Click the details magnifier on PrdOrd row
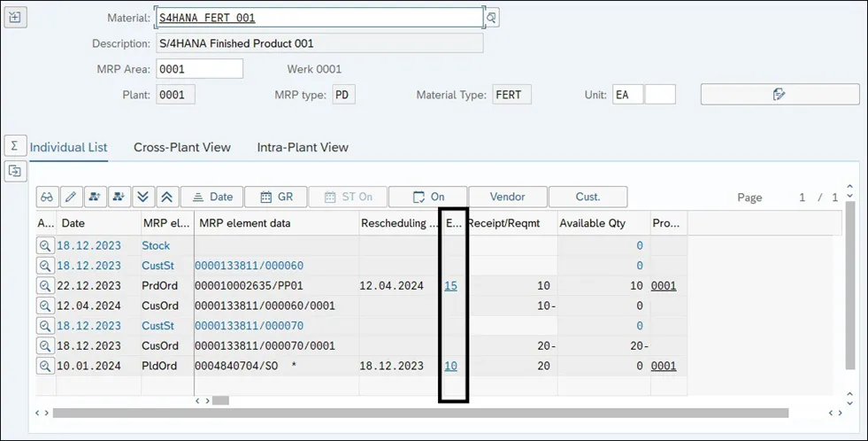868x441 pixels. [x=45, y=286]
